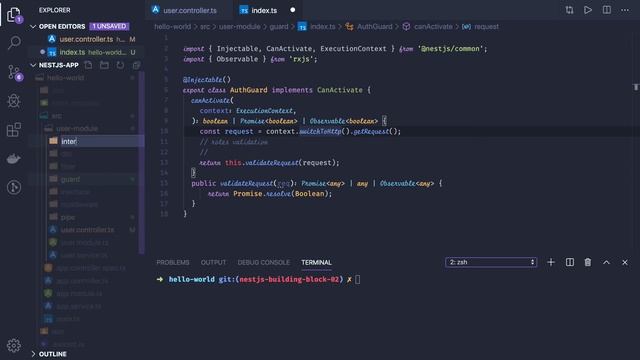The image size is (640, 360).
Task: Open the Extensions view
Action: pos(14,130)
